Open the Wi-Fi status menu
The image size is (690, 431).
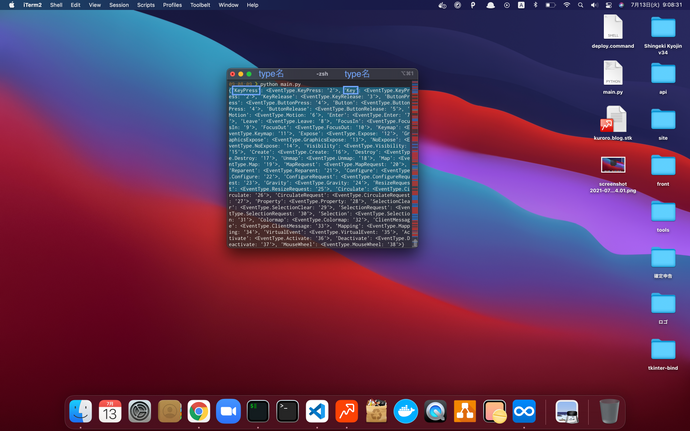[x=567, y=5]
